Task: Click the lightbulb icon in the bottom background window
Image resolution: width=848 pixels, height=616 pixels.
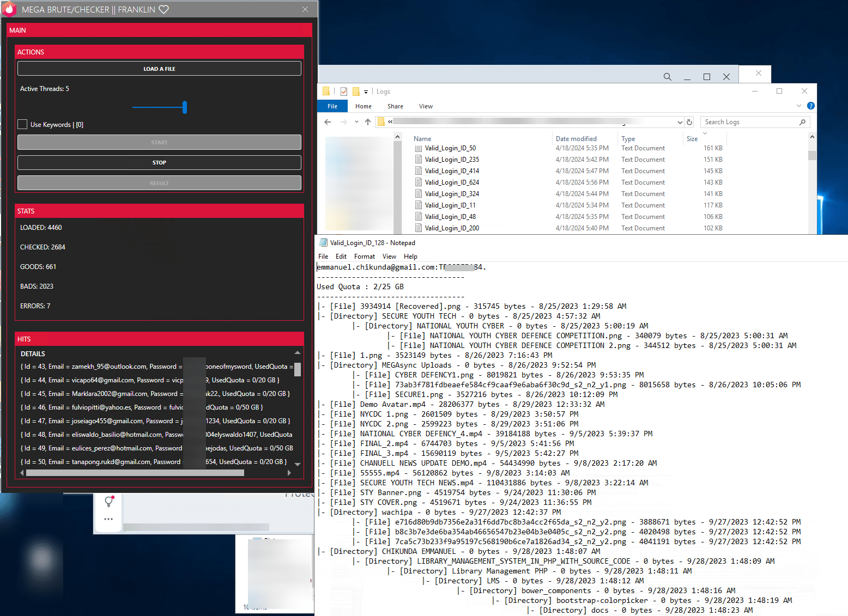Action: click(x=109, y=501)
